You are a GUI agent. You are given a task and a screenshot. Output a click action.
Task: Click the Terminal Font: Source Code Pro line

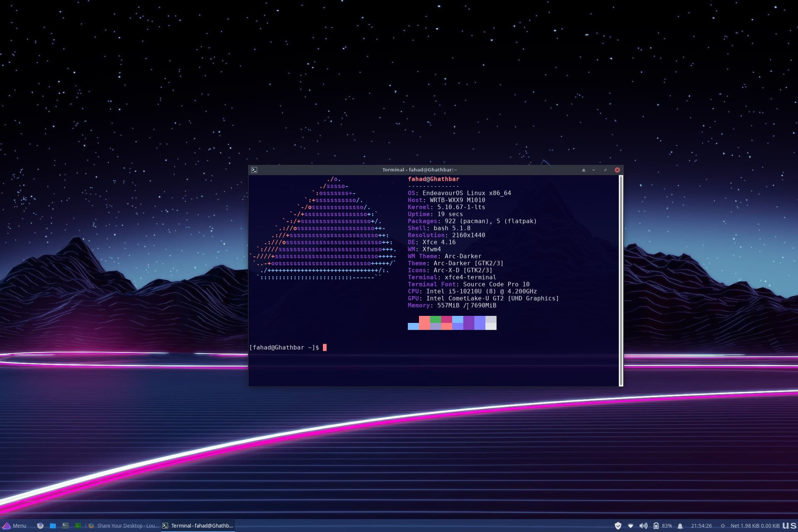[468, 285]
